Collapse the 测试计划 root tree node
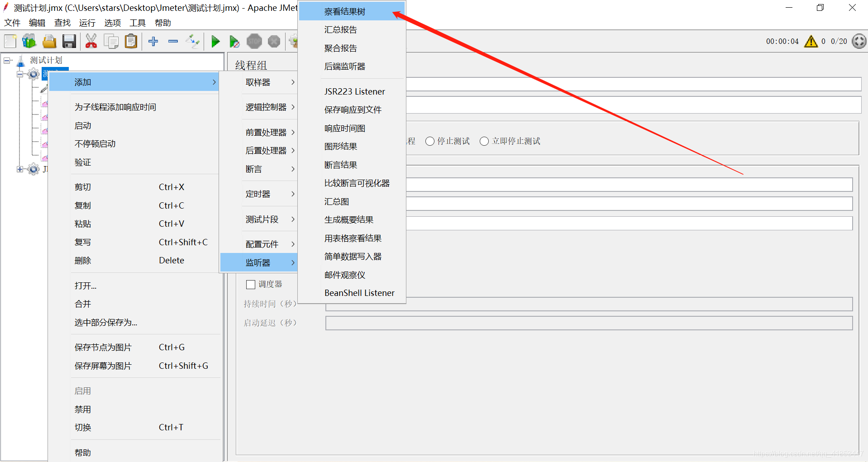868x462 pixels. (7, 60)
